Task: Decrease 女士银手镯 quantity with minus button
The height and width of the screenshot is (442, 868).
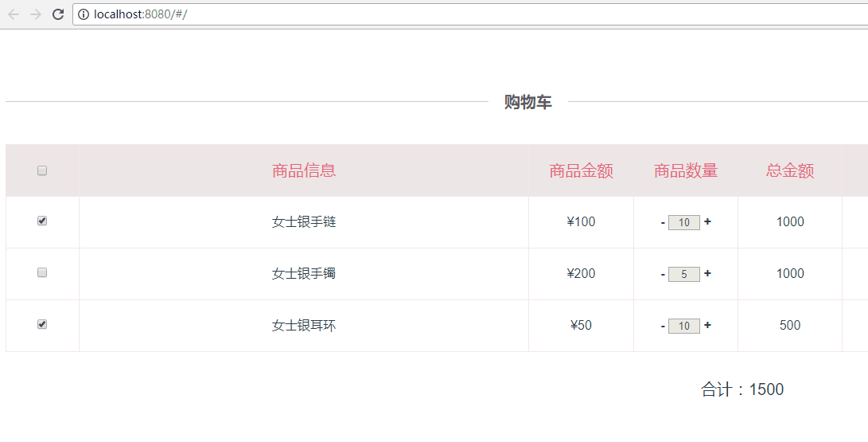Action: [x=663, y=274]
